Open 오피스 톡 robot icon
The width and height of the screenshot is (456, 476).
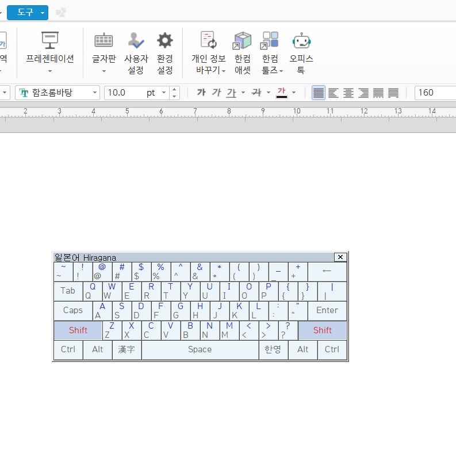coord(301,40)
